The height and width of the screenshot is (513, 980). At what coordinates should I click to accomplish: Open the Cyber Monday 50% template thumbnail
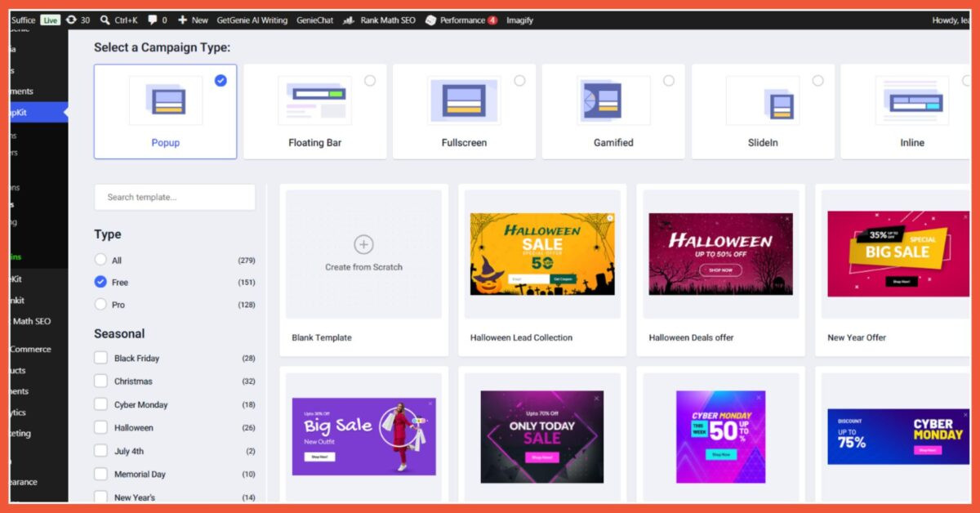click(x=721, y=436)
